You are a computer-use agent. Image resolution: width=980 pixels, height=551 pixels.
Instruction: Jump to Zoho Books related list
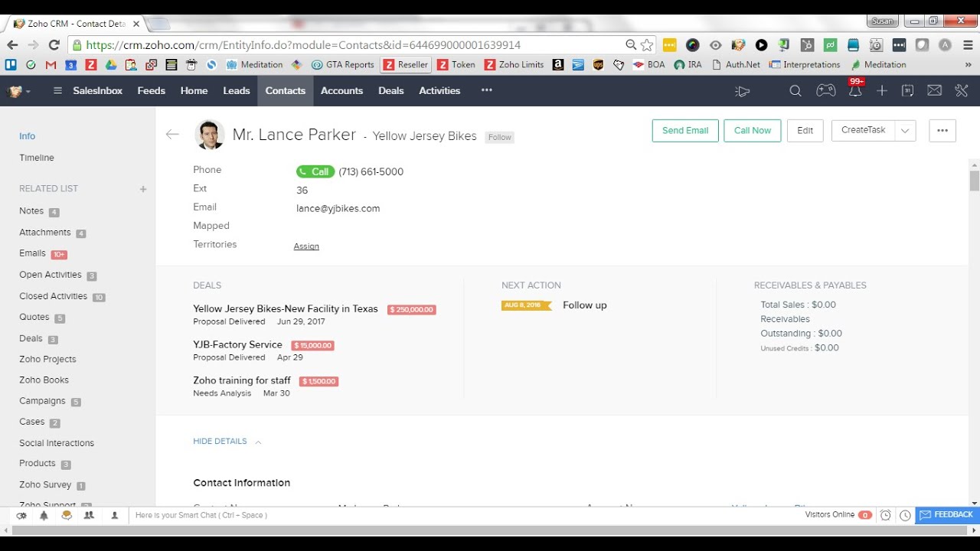[44, 380]
